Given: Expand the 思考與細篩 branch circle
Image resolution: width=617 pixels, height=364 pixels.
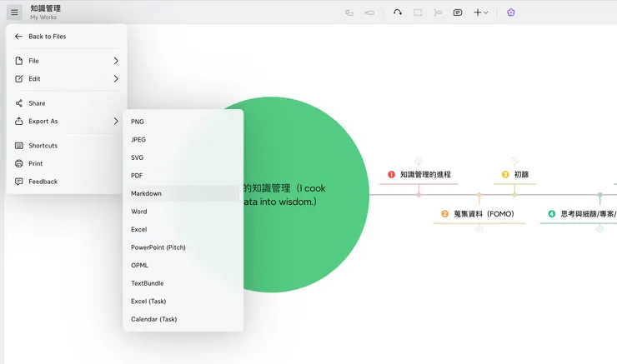Looking at the screenshot, I should 599,229.
